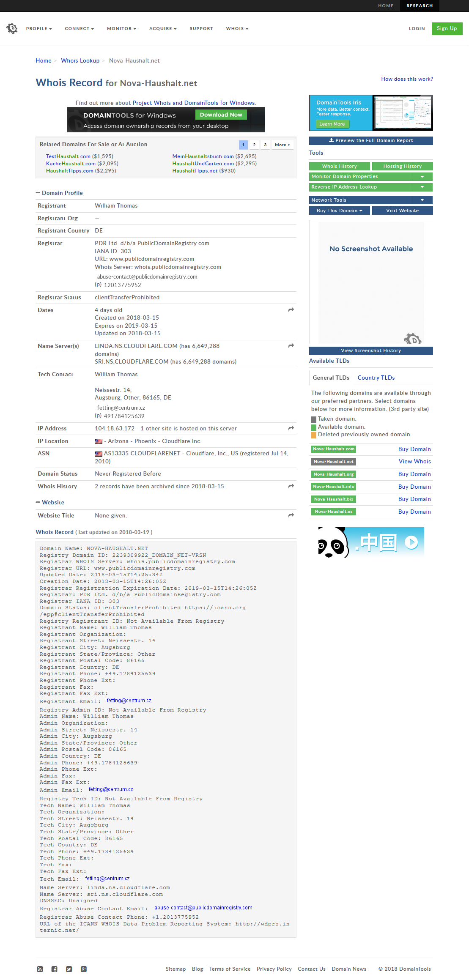The image size is (469, 980).
Task: Open the Monitor dropdown menu
Action: [122, 29]
